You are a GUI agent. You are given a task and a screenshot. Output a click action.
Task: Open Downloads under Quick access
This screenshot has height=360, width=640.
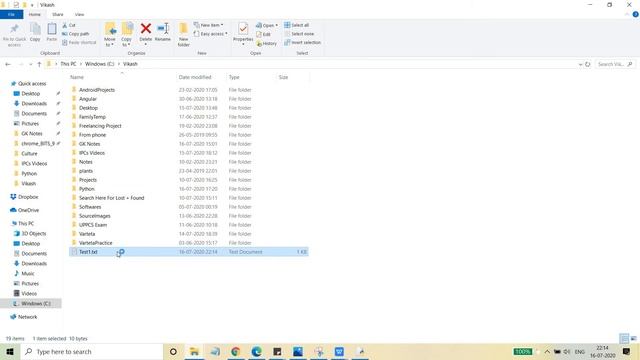tap(34, 104)
